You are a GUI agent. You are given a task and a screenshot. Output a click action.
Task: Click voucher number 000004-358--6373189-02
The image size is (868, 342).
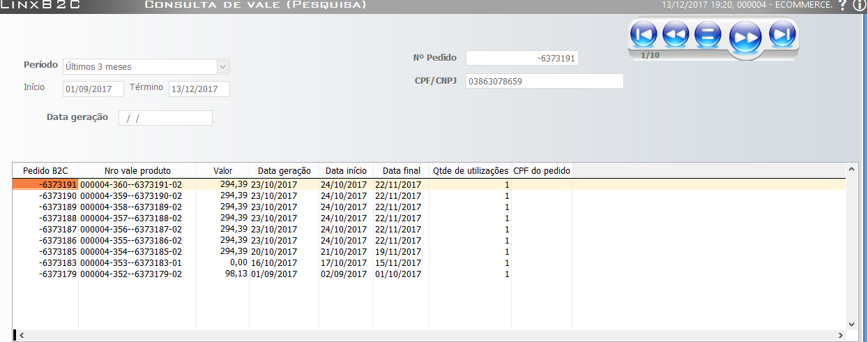(131, 207)
